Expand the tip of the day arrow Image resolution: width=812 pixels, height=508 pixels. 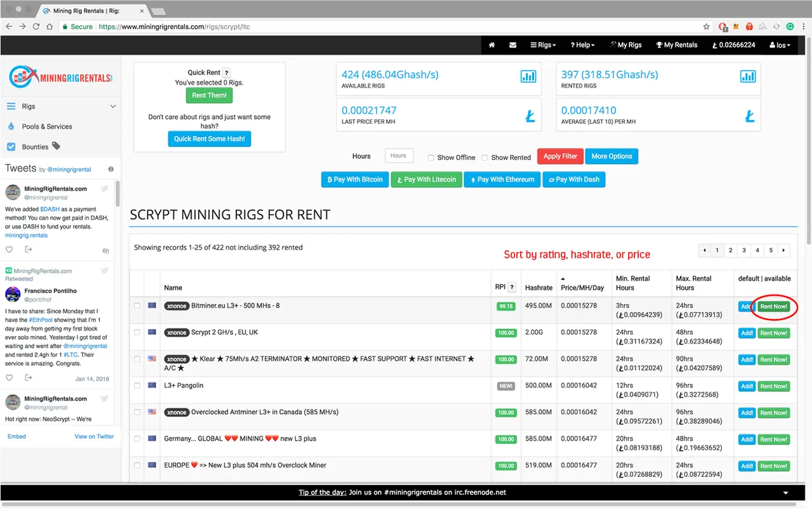786,493
